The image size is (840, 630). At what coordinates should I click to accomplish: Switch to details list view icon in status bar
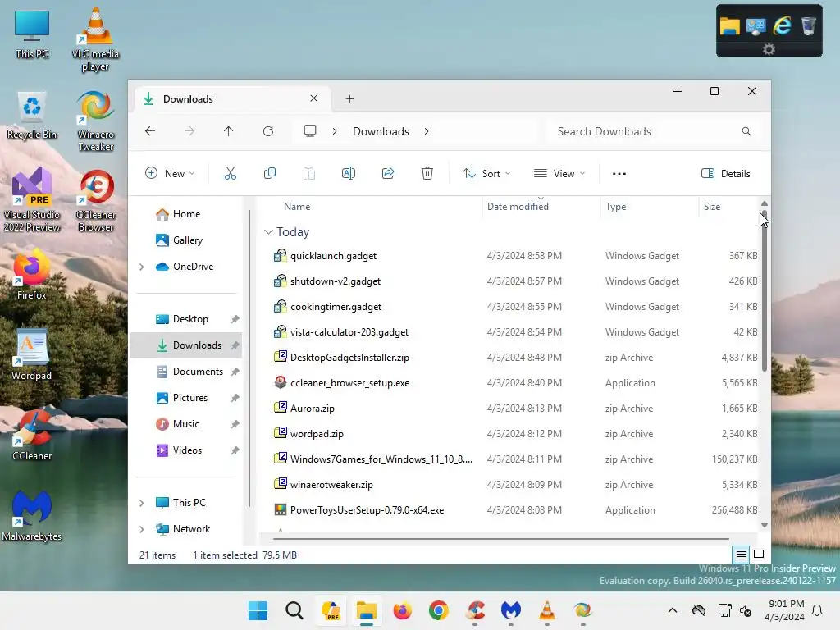741,555
